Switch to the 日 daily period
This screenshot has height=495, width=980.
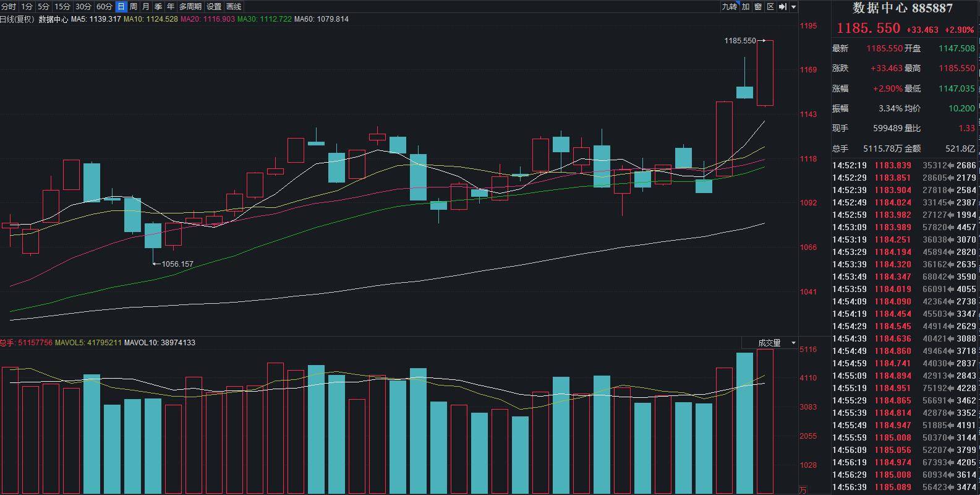[121, 6]
